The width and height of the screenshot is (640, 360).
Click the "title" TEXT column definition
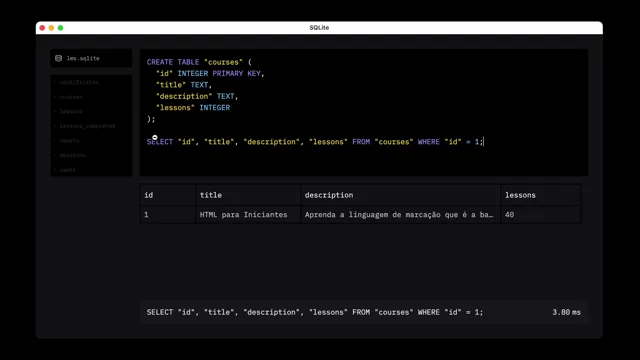[x=184, y=85]
